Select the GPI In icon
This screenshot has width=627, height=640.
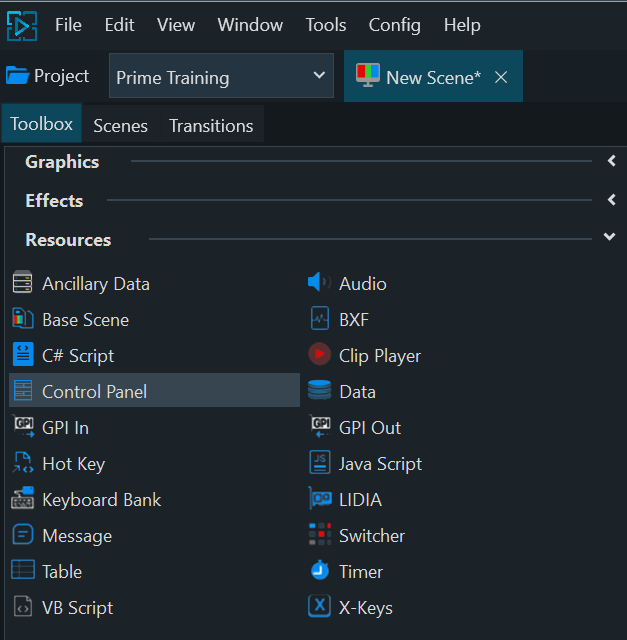(23, 427)
